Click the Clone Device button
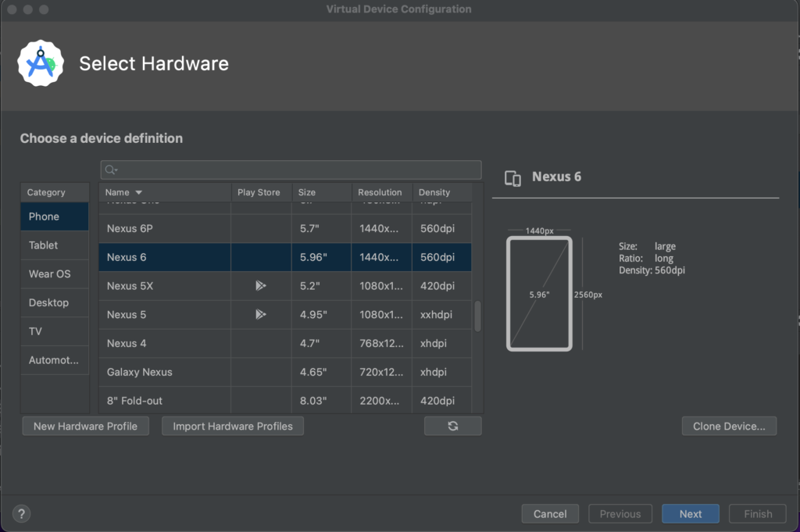 729,426
